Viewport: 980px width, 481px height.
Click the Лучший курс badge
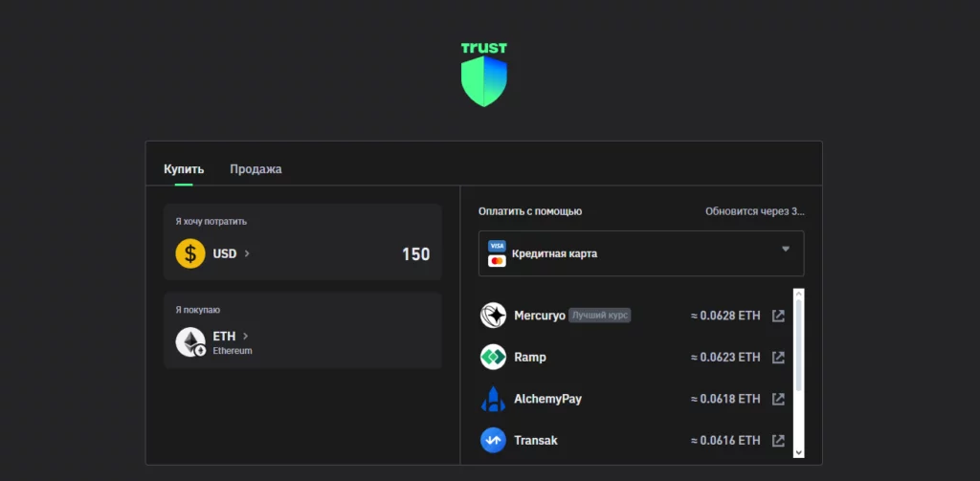click(x=599, y=316)
